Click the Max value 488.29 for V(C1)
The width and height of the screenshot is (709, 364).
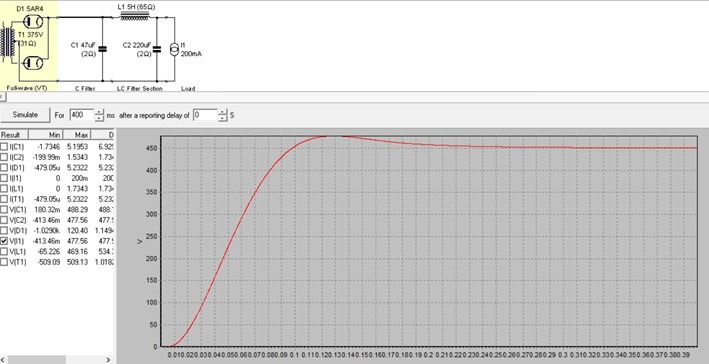(78, 210)
